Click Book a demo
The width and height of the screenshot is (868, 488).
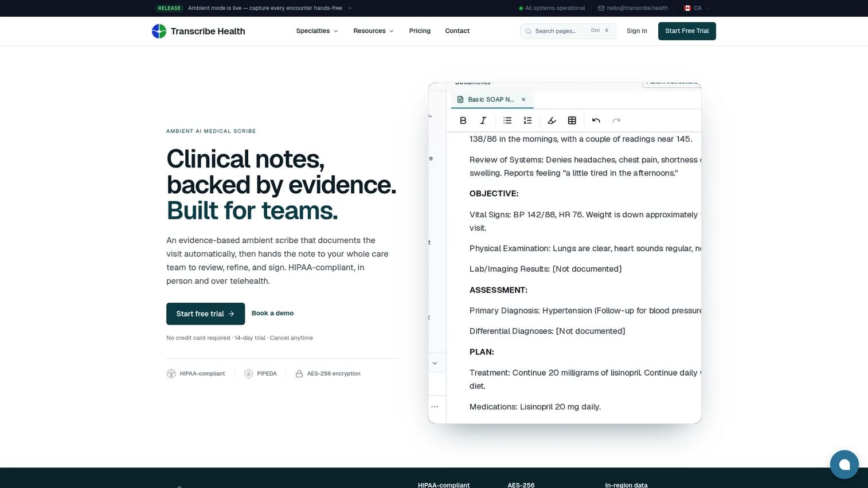[x=272, y=313]
